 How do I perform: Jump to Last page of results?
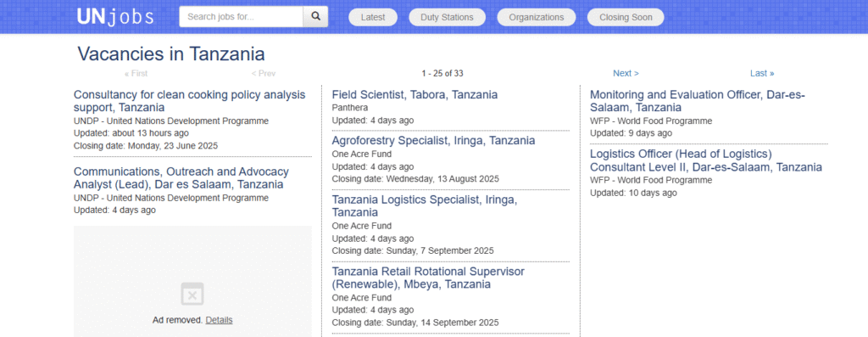762,73
